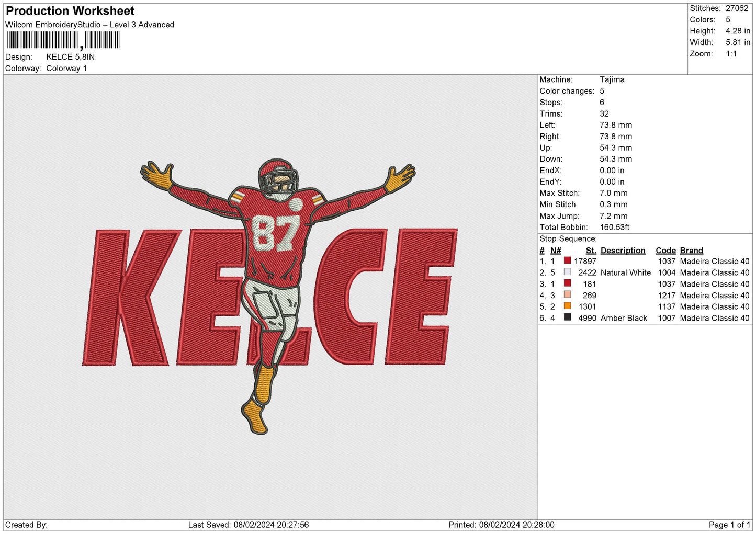Click the Left value '73.8 mm'
This screenshot has height=534, width=756.
pyautogui.click(x=616, y=125)
